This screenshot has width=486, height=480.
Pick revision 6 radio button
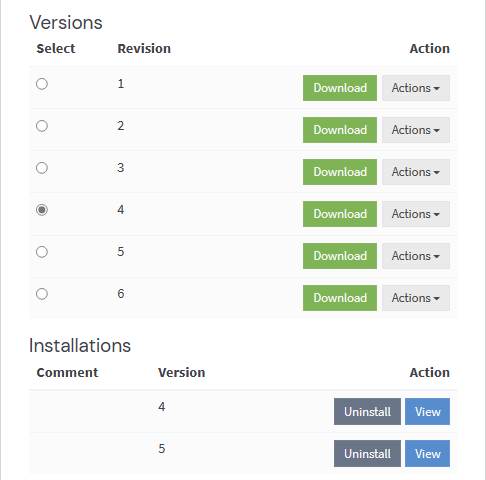(42, 294)
